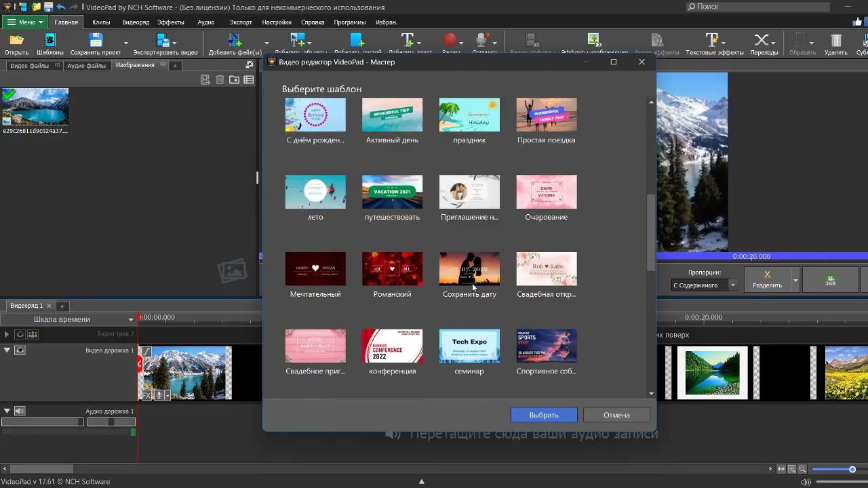Click the FX button on timeline clip
The width and height of the screenshot is (868, 488).
click(146, 395)
